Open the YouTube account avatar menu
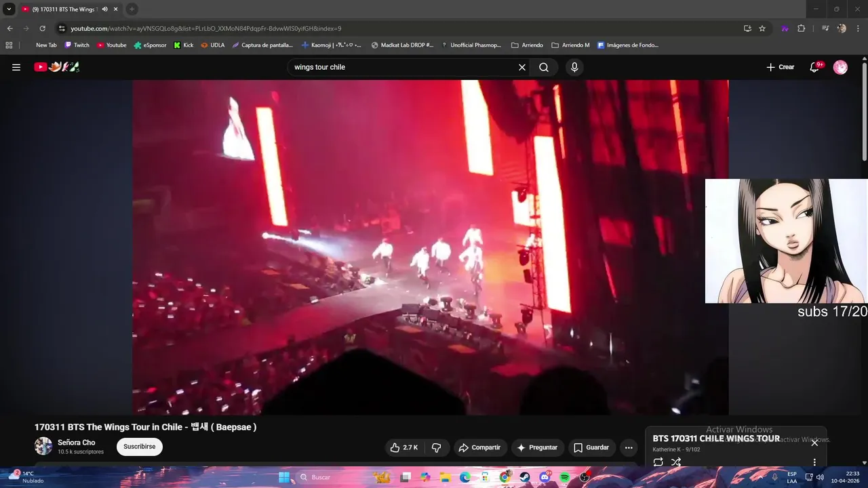Screen dimensions: 868x488 [x=840, y=67]
